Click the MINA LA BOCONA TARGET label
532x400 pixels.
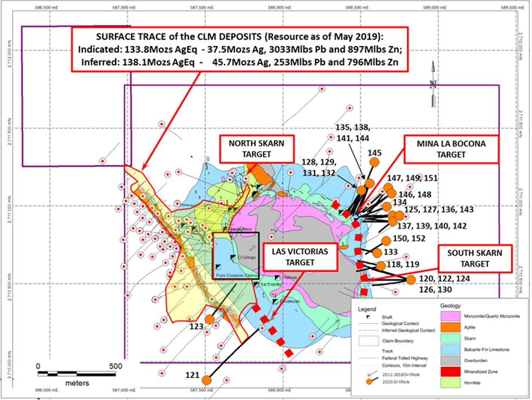(450, 149)
